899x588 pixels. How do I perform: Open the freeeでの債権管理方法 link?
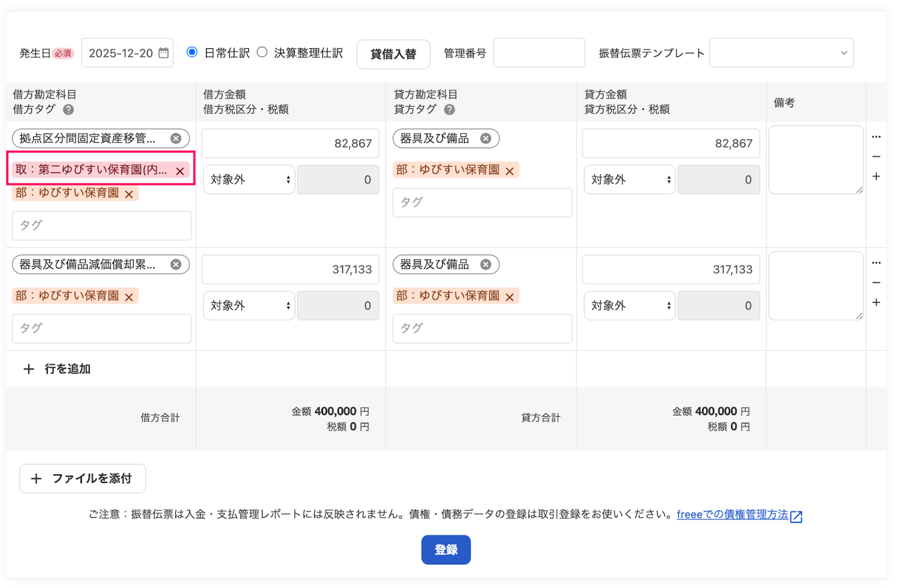[x=733, y=514]
